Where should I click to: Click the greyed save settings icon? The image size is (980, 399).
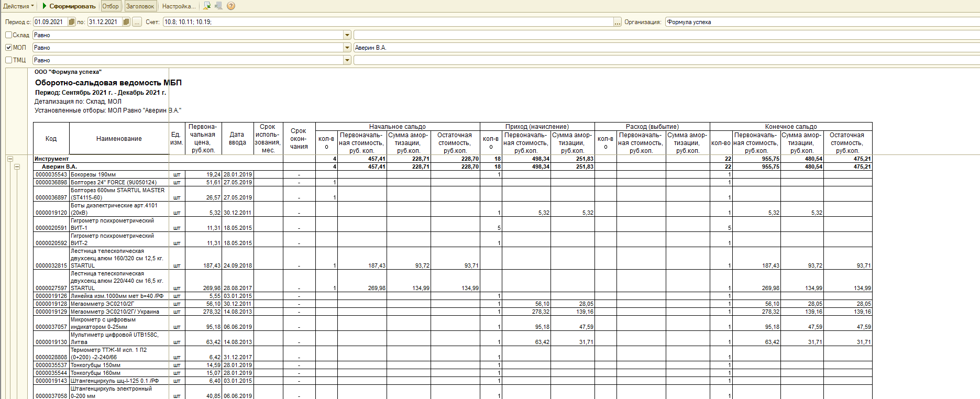point(218,6)
